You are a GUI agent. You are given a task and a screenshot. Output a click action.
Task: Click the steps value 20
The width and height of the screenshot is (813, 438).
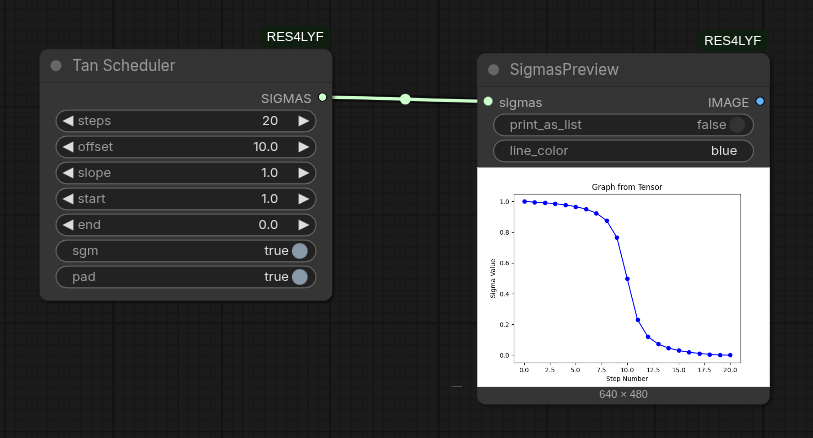click(x=270, y=121)
